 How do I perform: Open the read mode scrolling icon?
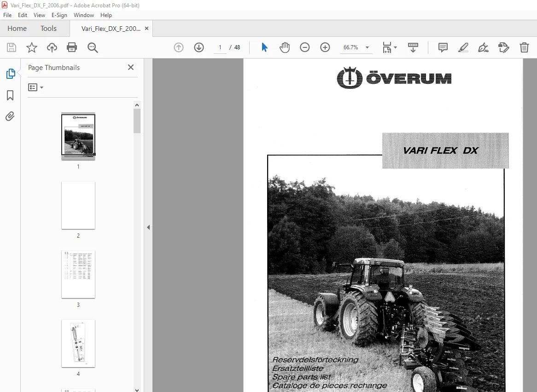(413, 47)
